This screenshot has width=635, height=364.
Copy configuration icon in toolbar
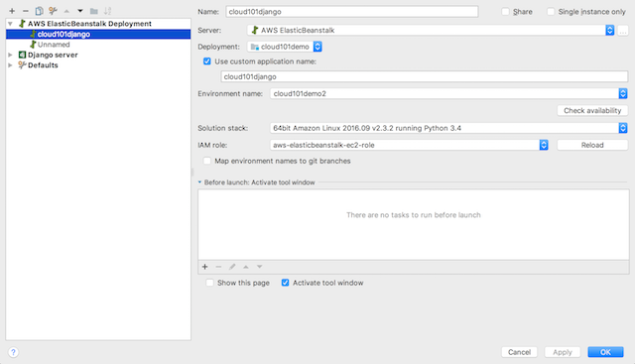(x=39, y=11)
